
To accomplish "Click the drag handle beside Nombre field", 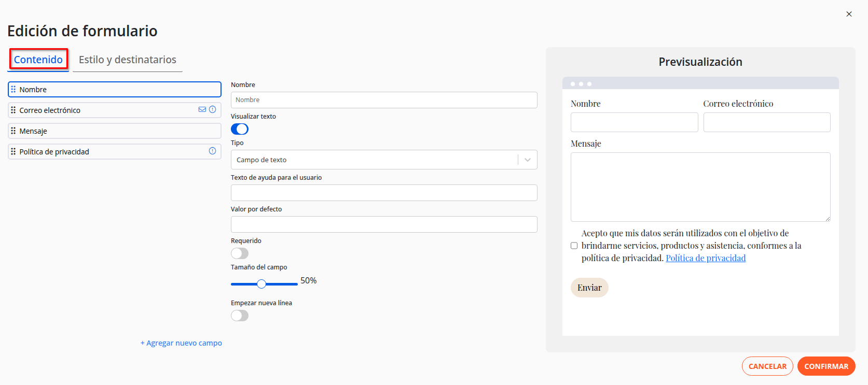I will point(13,90).
